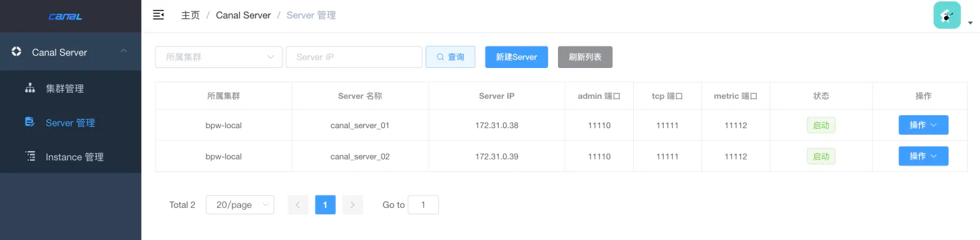The height and width of the screenshot is (240, 980).
Task: Click the next page arrow
Action: (353, 205)
